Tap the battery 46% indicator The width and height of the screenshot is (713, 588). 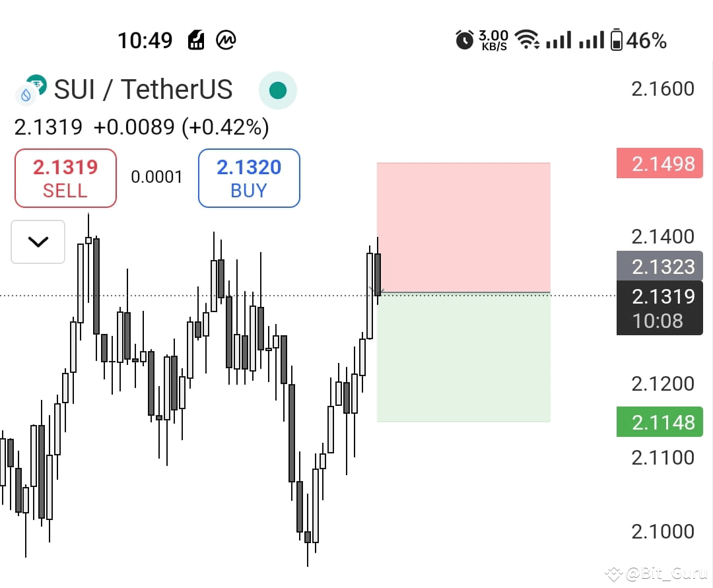click(634, 40)
